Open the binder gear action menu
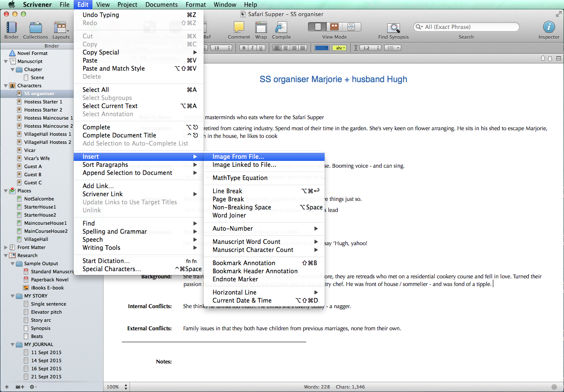 [32, 387]
